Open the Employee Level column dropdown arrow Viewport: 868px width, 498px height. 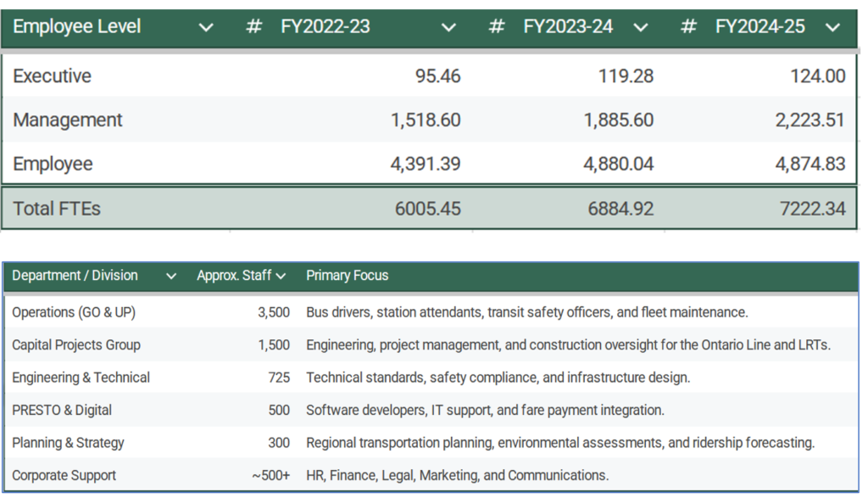(x=206, y=28)
